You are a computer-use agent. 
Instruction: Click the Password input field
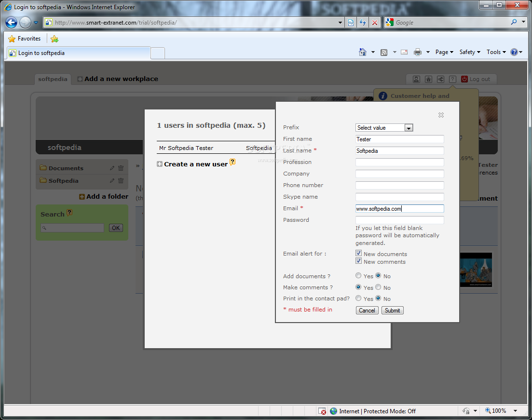coord(400,220)
